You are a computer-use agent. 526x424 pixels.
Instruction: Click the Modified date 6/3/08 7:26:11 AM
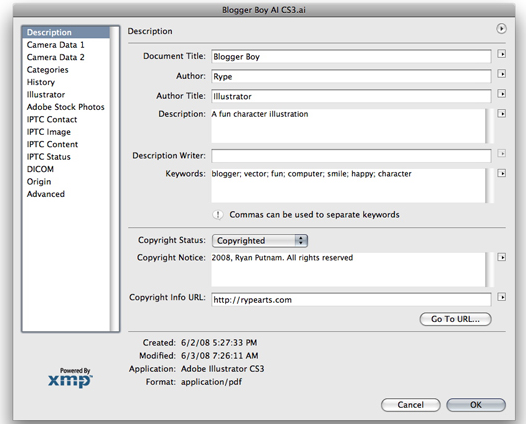(x=220, y=356)
